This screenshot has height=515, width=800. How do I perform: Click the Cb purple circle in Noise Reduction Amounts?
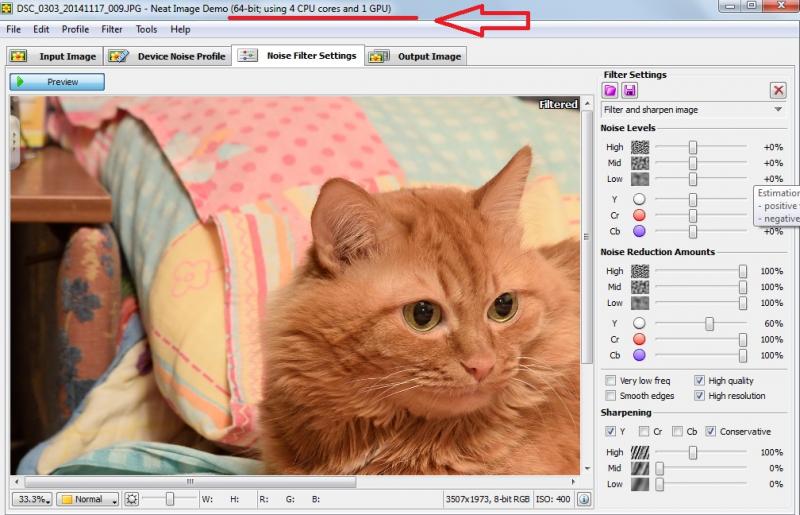pos(639,355)
